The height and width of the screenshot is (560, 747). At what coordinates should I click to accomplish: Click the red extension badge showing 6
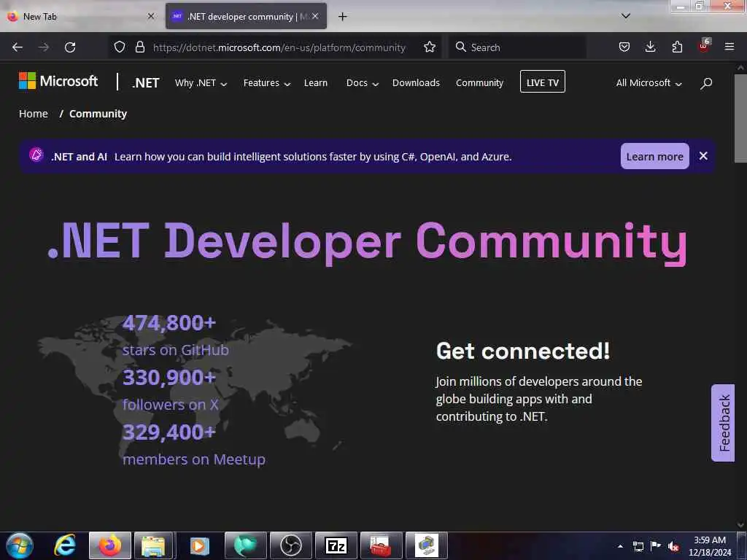point(704,46)
